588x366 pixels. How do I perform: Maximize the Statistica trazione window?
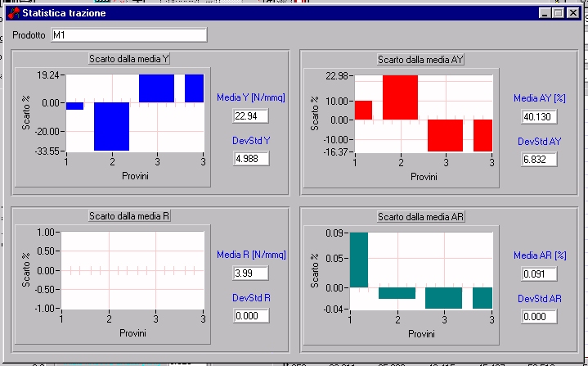[x=559, y=14]
